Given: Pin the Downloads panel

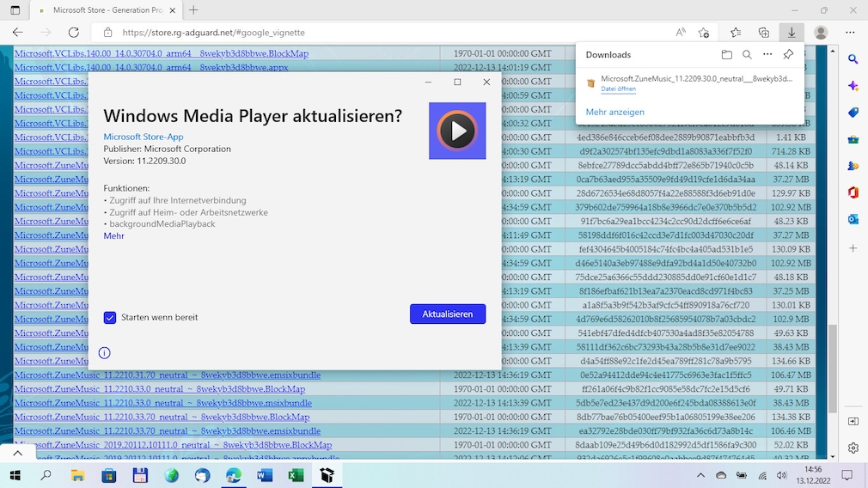Looking at the screenshot, I should (x=788, y=54).
